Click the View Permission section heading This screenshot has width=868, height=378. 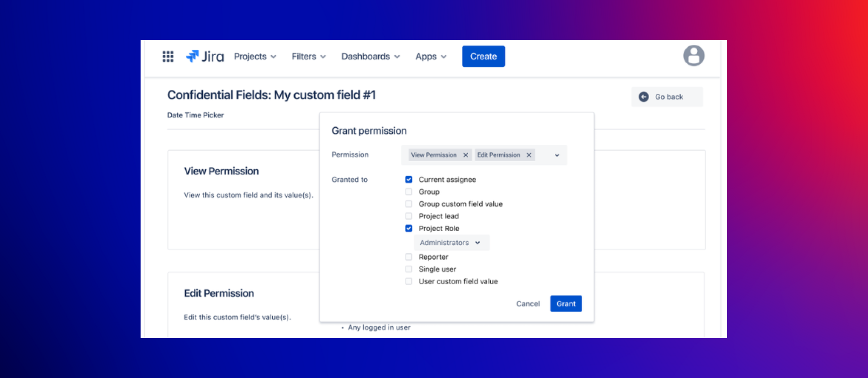tap(221, 171)
